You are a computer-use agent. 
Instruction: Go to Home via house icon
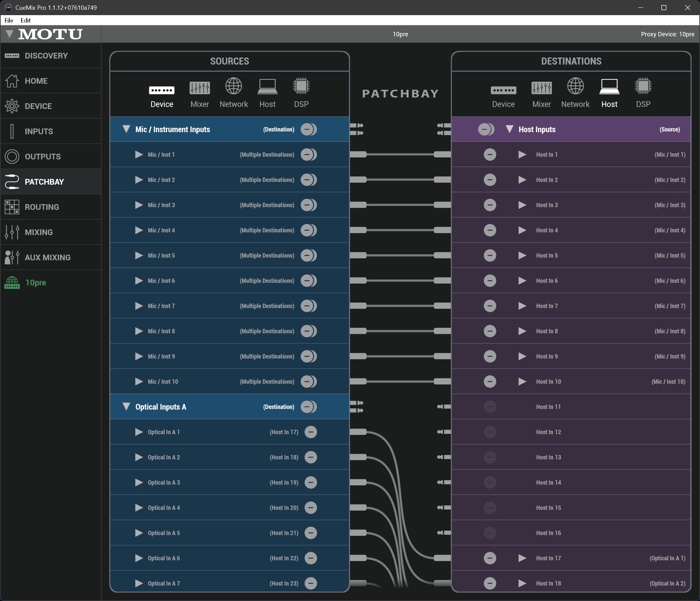[12, 81]
